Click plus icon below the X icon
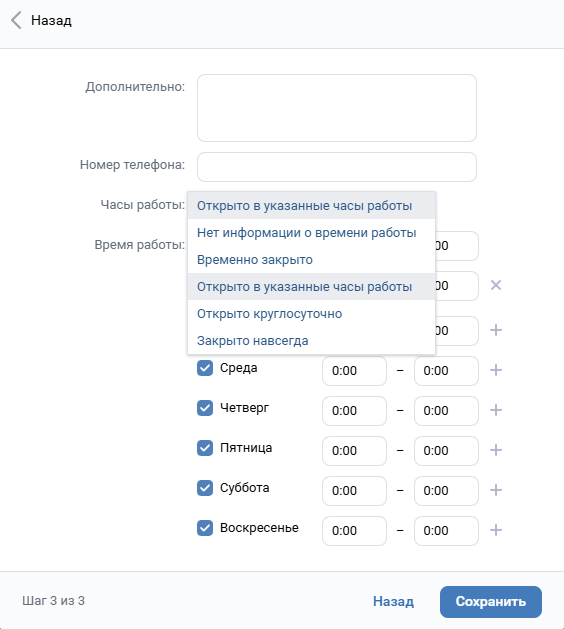The height and width of the screenshot is (629, 564). coord(496,330)
